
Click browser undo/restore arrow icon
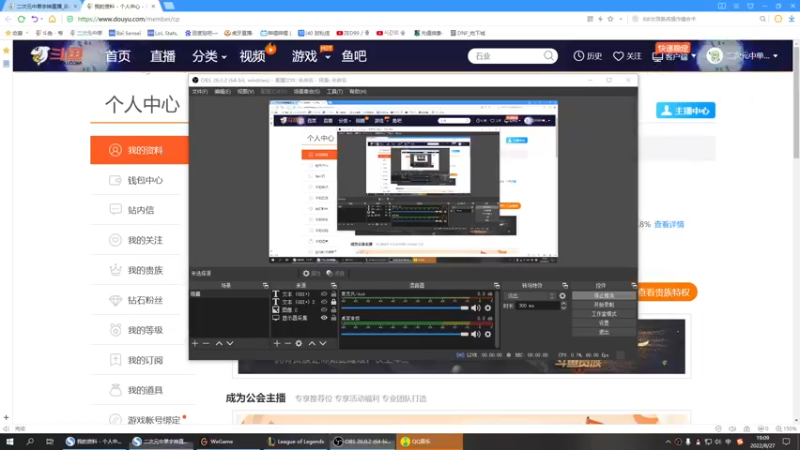34,19
